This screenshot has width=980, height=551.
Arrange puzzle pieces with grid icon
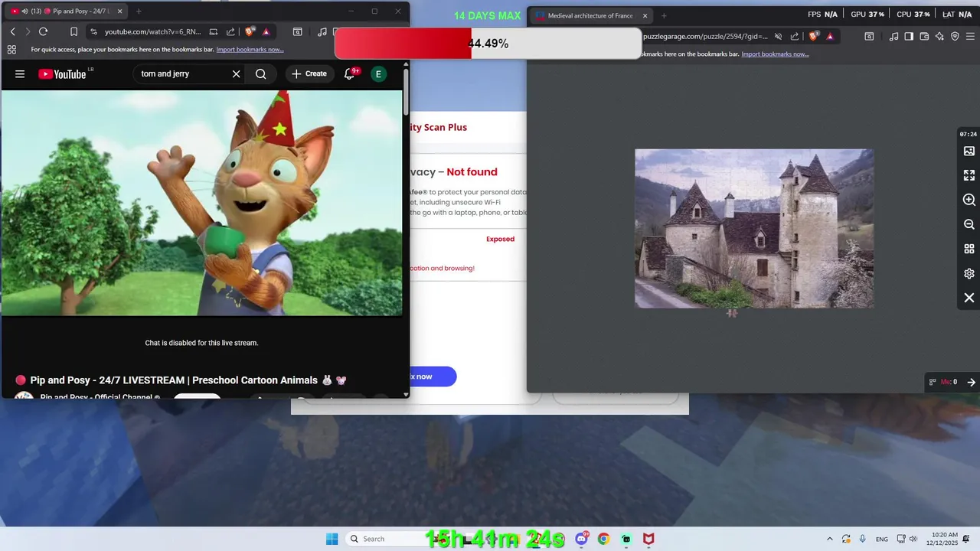click(969, 249)
